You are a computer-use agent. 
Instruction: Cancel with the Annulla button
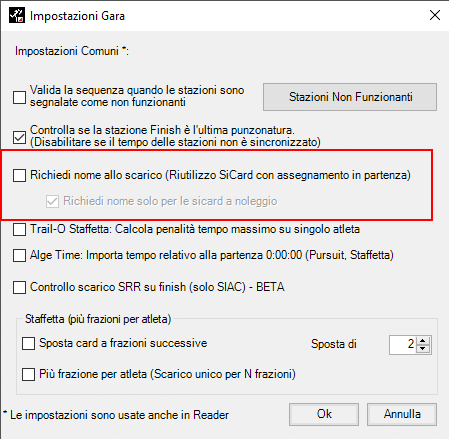click(402, 414)
